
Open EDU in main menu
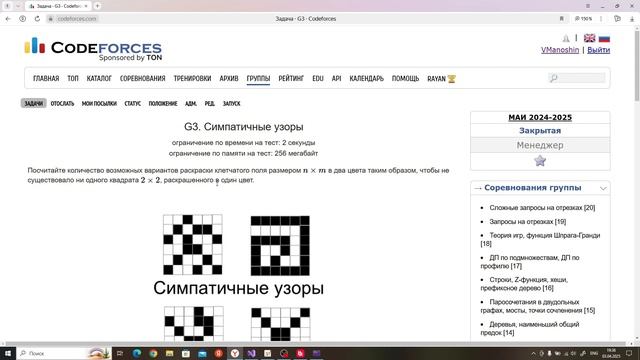click(318, 78)
